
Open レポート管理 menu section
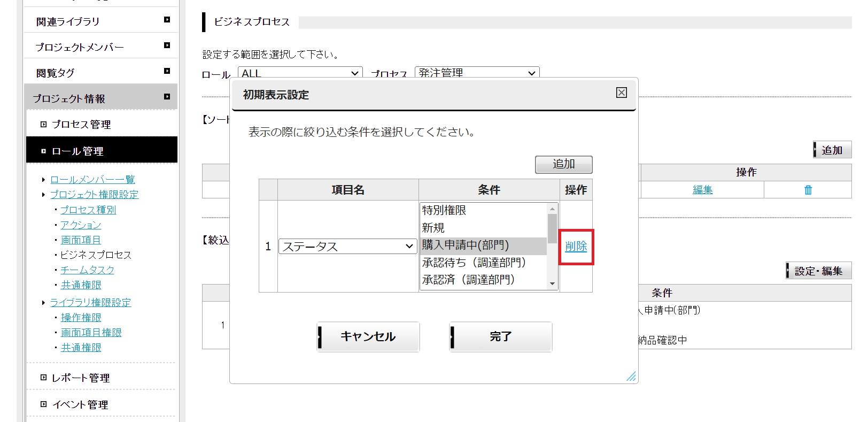[102, 378]
